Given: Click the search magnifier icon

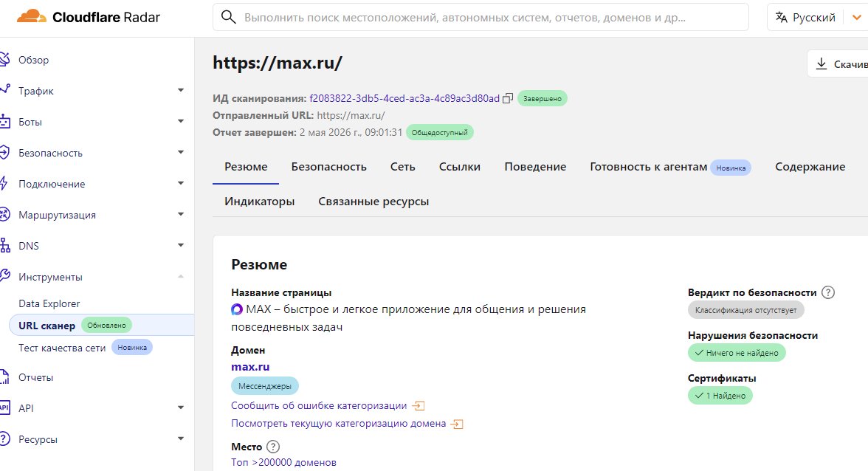Looking at the screenshot, I should click(x=229, y=17).
